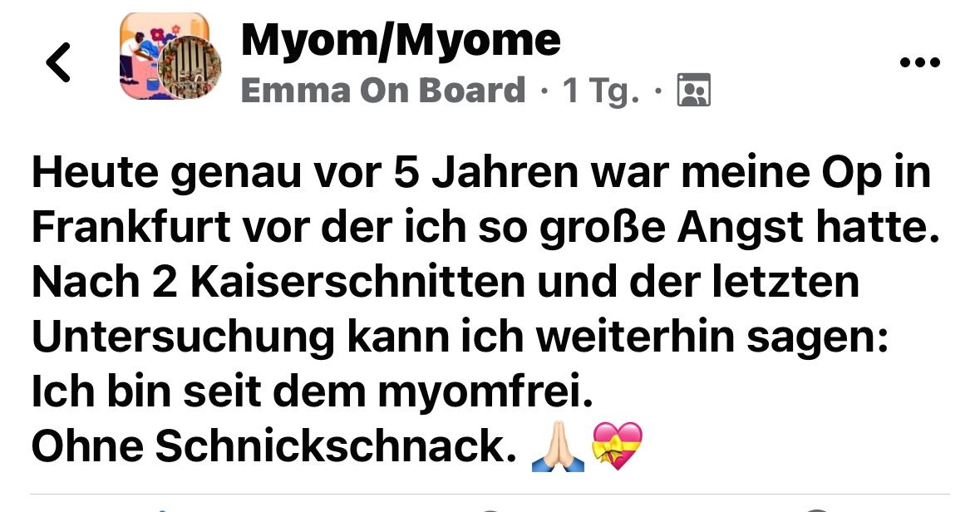Tap the word 'Kaiserschnitten' in the post

click(357, 281)
